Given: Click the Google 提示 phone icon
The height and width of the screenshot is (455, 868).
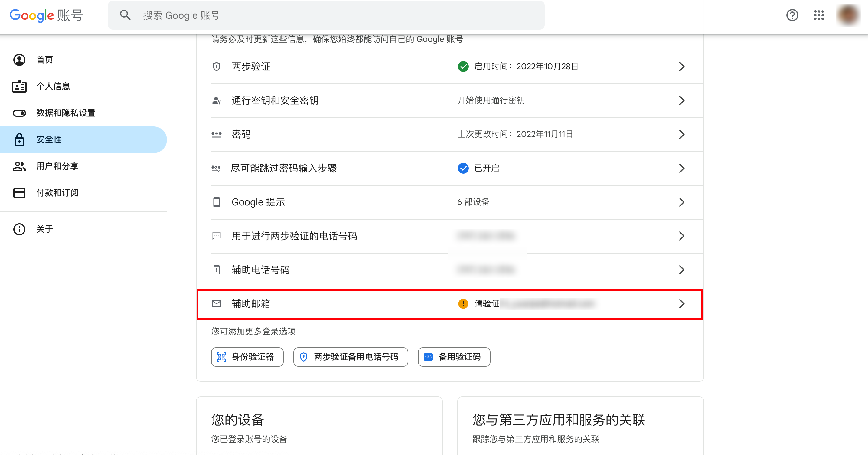Looking at the screenshot, I should (216, 202).
